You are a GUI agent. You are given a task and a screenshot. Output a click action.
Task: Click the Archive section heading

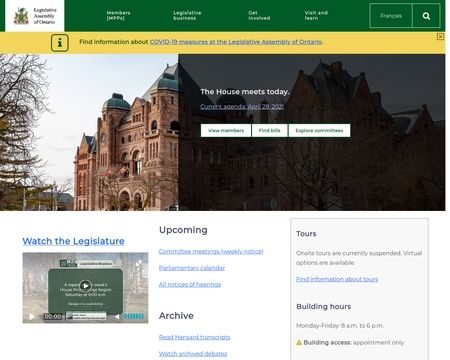pos(176,316)
